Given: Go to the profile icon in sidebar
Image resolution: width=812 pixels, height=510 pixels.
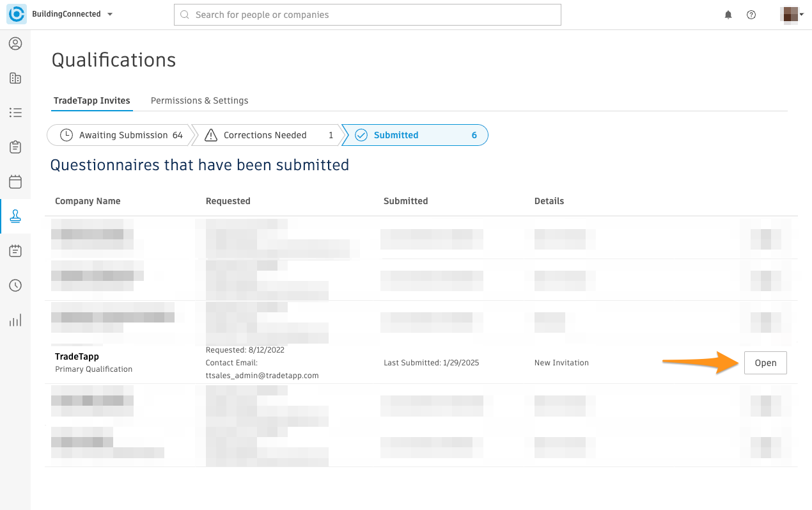Looking at the screenshot, I should (x=15, y=44).
